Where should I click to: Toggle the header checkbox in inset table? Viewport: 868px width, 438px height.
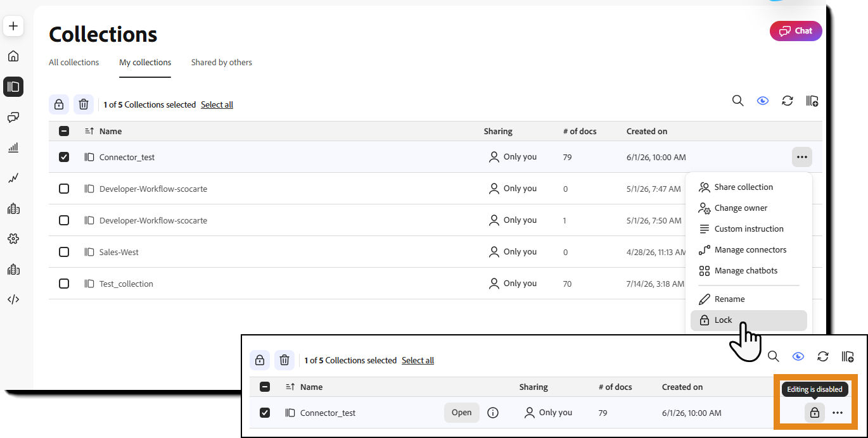point(265,387)
